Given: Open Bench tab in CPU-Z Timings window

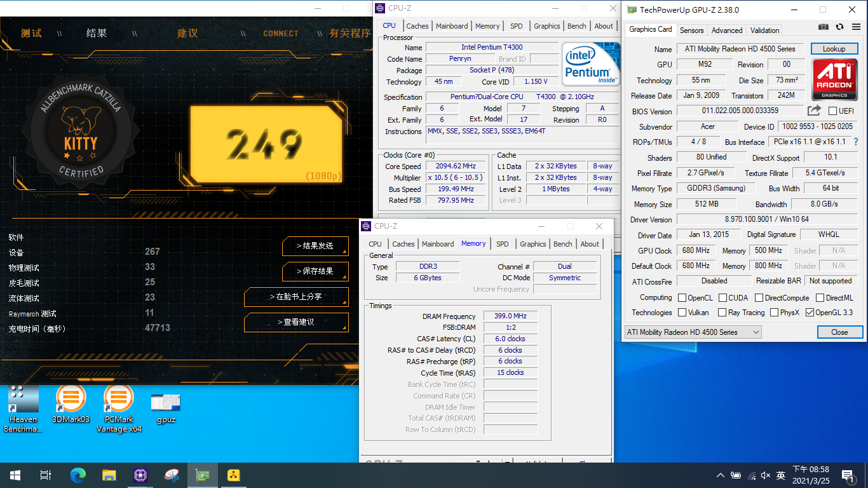Looking at the screenshot, I should (562, 244).
